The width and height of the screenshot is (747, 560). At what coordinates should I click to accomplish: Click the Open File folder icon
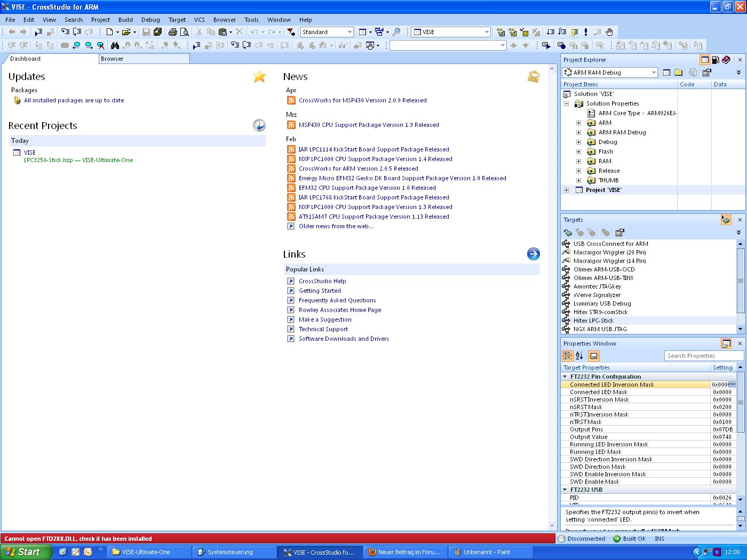coord(126,32)
